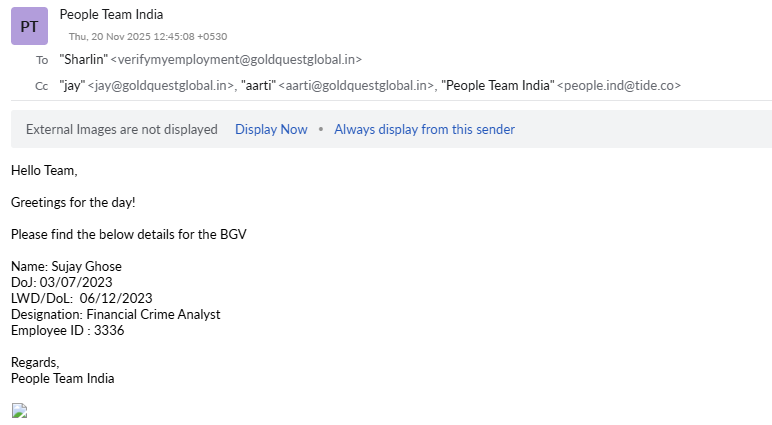Click Display Now link
772x425 pixels.
(271, 129)
